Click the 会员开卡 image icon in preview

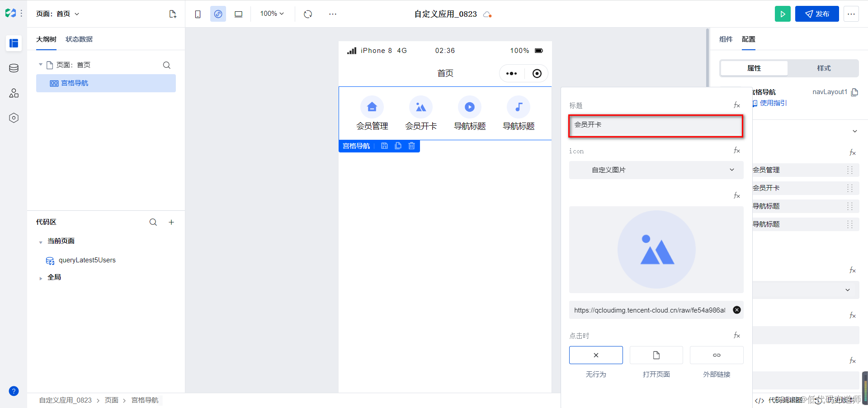421,107
